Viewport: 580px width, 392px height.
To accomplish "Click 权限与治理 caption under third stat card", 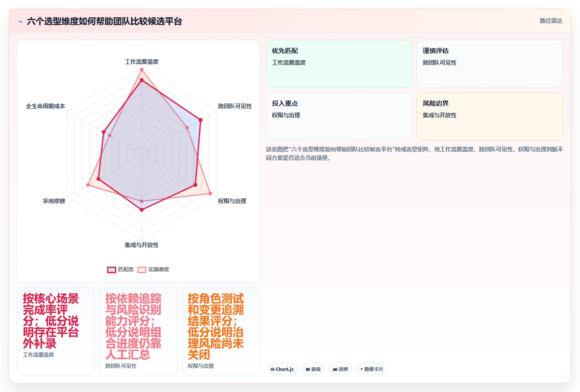I will point(201,366).
